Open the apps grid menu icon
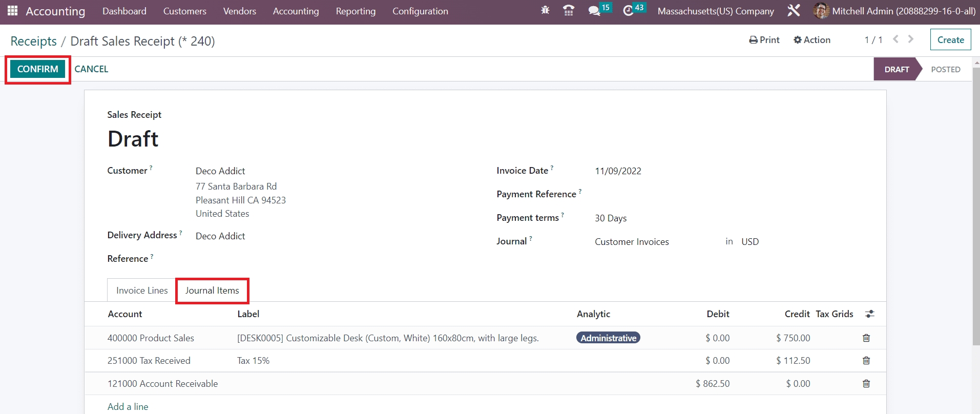980x414 pixels. click(13, 11)
